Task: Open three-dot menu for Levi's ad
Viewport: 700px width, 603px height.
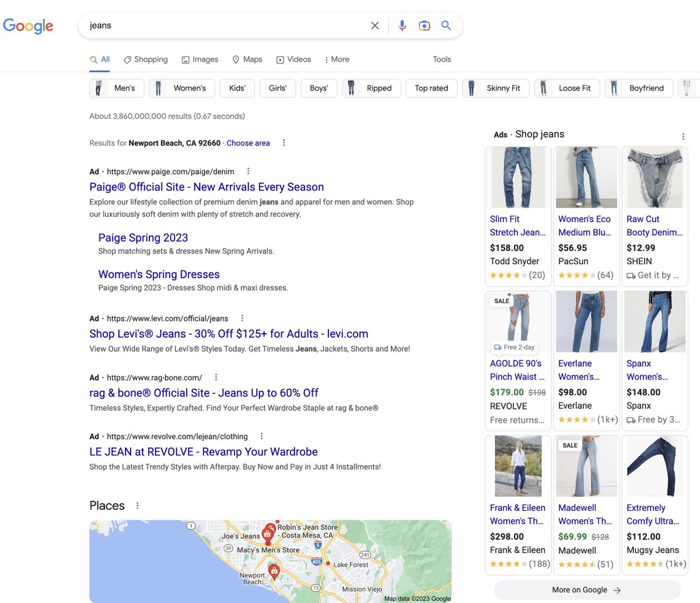Action: coord(242,318)
